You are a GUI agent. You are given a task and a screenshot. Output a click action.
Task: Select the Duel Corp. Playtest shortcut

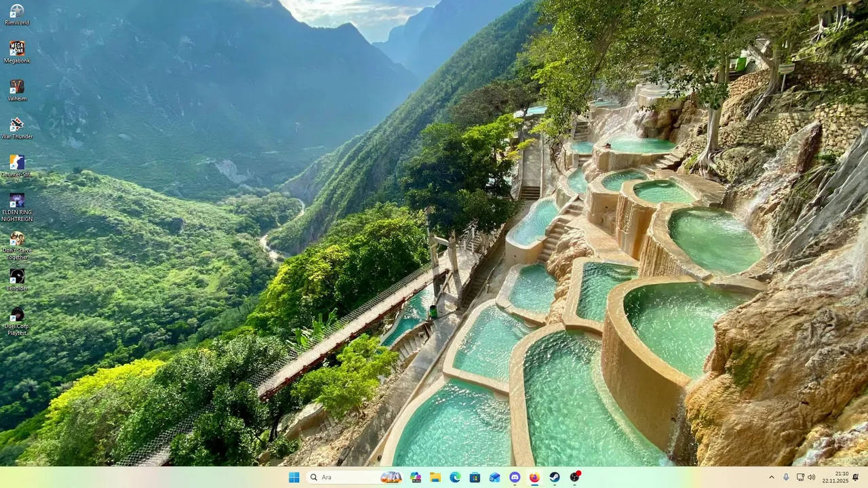17,321
